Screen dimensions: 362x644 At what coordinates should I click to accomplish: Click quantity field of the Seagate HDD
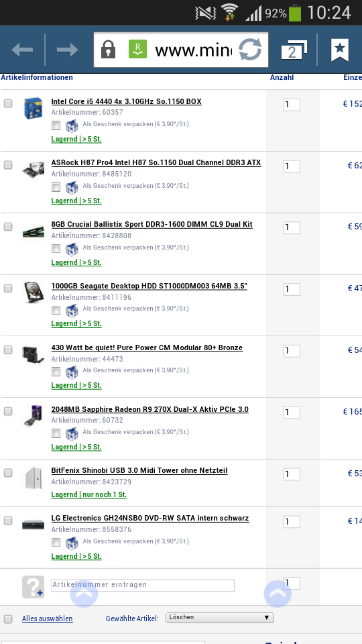(x=292, y=289)
